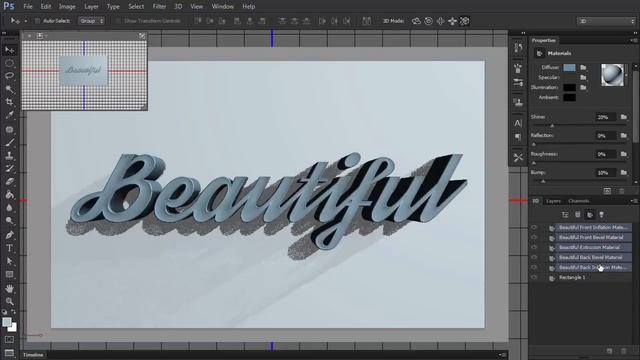
Task: Select the Clone Stamp tool
Action: click(x=9, y=156)
